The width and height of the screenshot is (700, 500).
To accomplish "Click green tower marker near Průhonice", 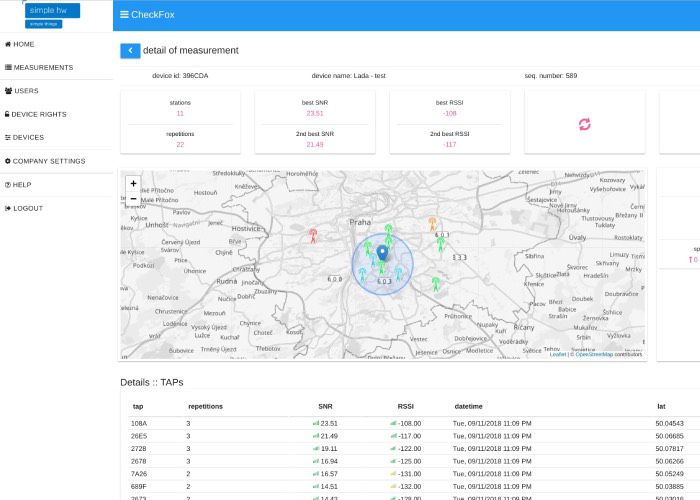I will 436,284.
